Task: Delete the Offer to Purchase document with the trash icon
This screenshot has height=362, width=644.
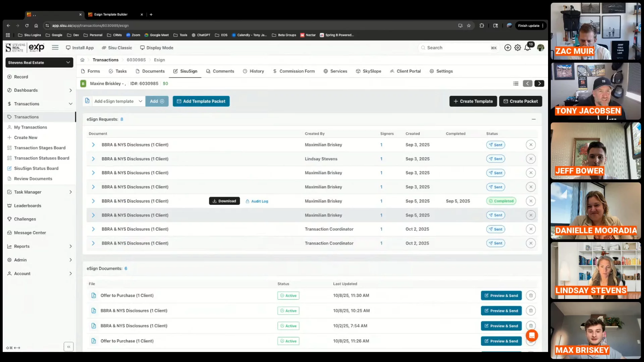Action: click(531, 296)
